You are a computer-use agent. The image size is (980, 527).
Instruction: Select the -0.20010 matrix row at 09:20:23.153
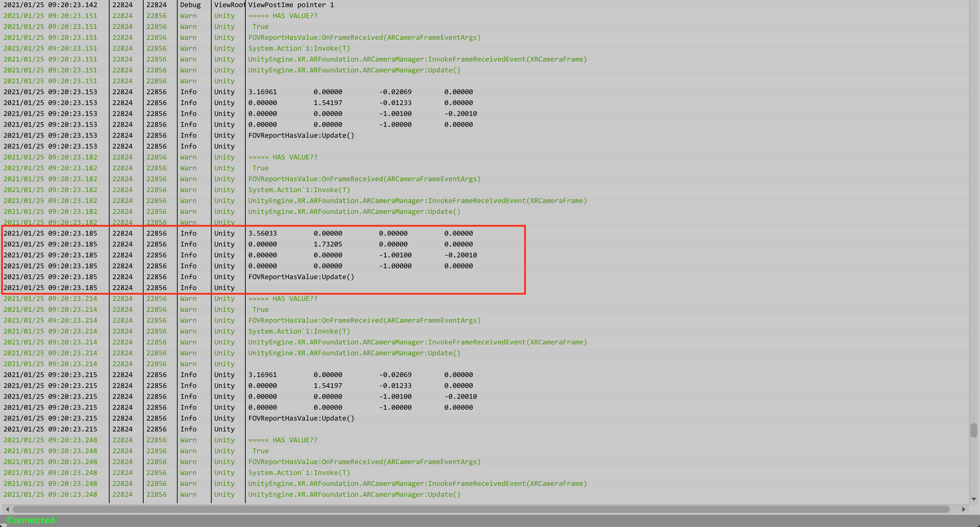pyautogui.click(x=460, y=114)
